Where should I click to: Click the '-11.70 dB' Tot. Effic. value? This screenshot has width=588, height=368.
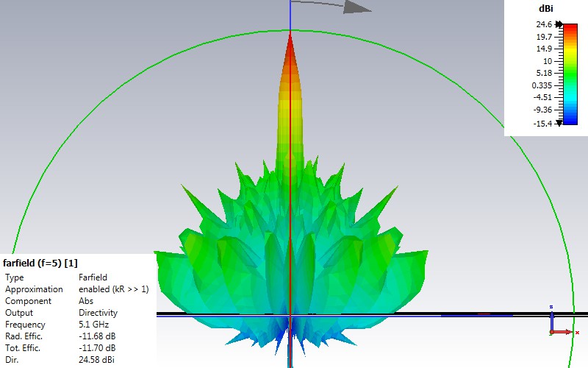[x=97, y=348]
